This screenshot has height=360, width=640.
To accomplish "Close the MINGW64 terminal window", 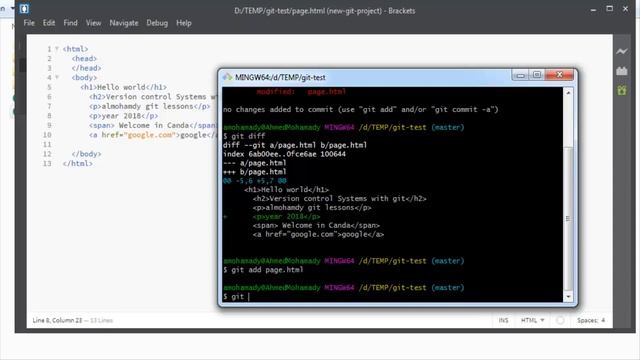I will tap(560, 75).
